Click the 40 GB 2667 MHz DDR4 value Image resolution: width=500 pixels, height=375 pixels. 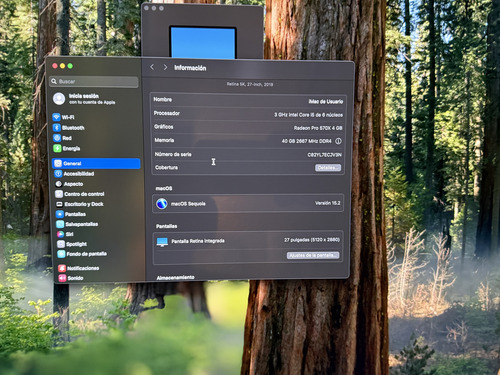coord(307,141)
